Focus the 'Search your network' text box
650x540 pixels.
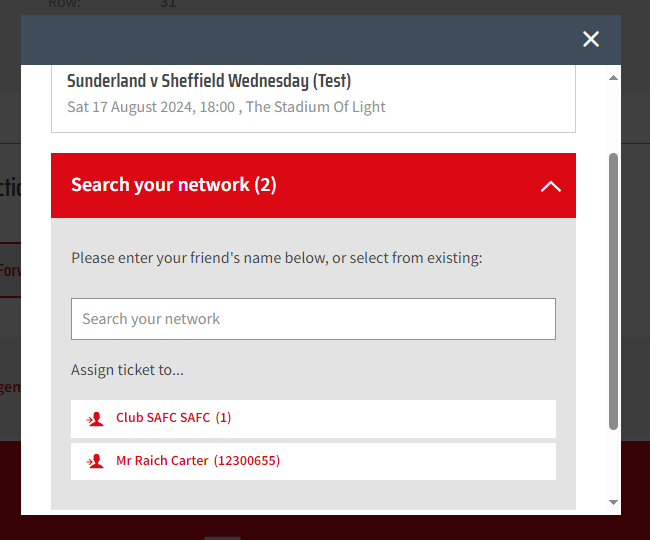pyautogui.click(x=313, y=319)
